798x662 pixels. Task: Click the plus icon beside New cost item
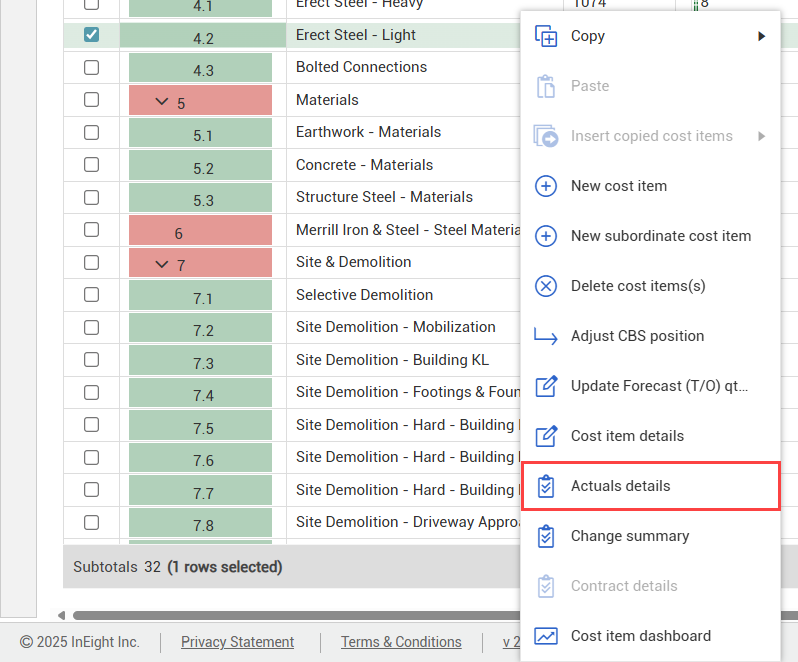(546, 186)
